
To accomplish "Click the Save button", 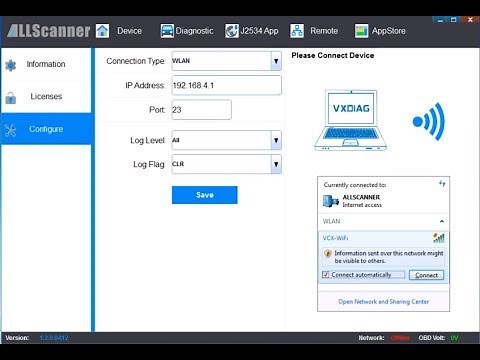I will click(205, 195).
